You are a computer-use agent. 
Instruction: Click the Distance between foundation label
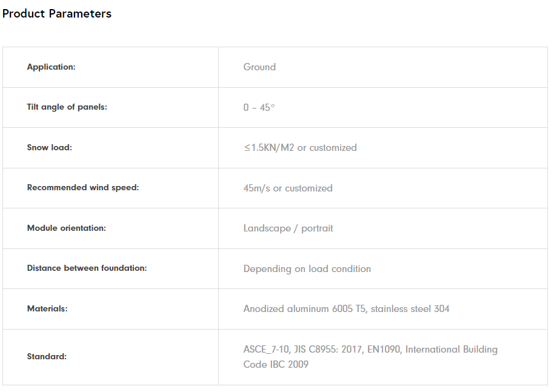point(87,268)
